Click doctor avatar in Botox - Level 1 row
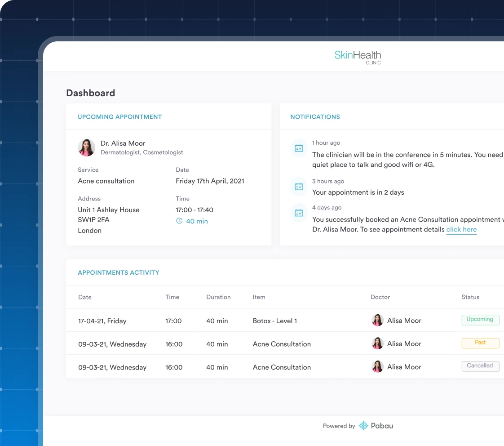 pyautogui.click(x=377, y=321)
